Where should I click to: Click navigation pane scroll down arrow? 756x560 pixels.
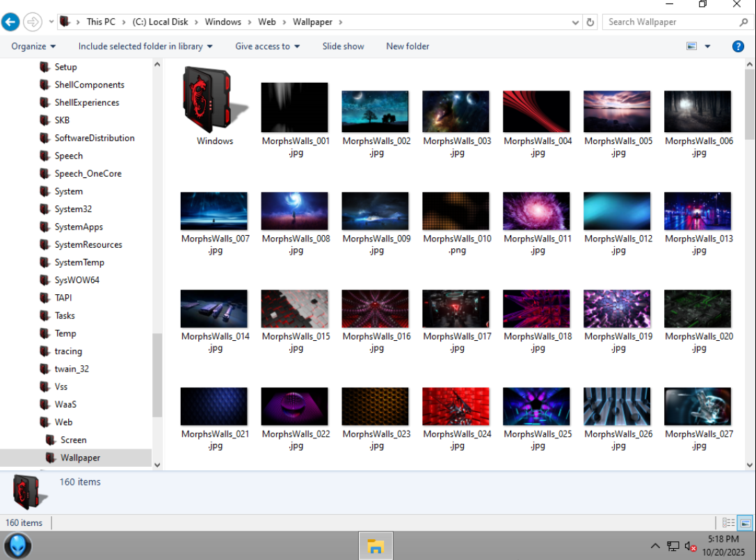(x=157, y=465)
